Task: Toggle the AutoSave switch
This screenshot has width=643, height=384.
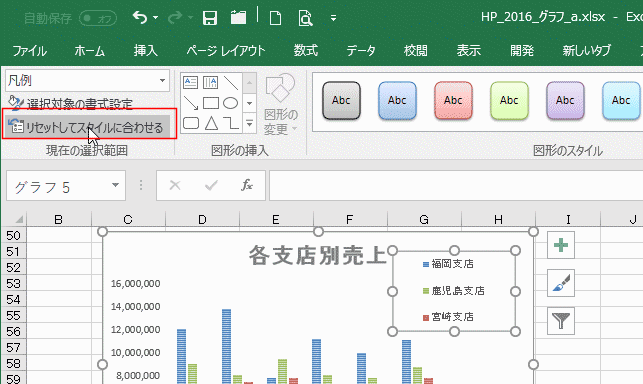Action: coord(98,18)
